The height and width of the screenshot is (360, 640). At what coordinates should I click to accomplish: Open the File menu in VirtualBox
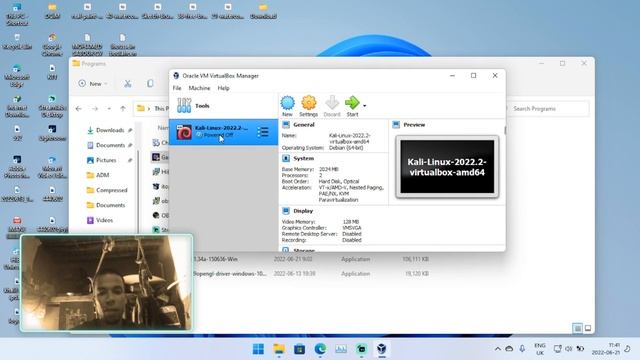177,88
